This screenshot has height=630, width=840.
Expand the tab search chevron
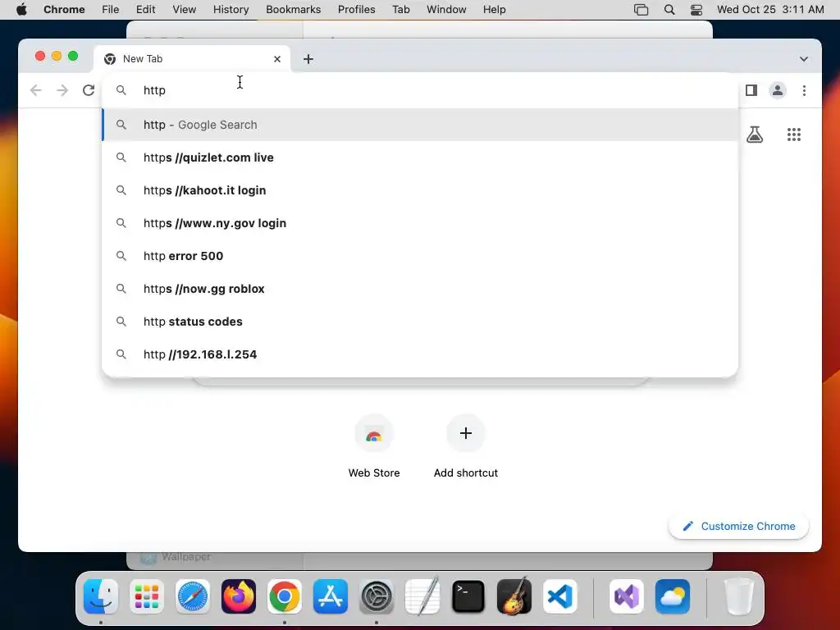[x=803, y=59]
